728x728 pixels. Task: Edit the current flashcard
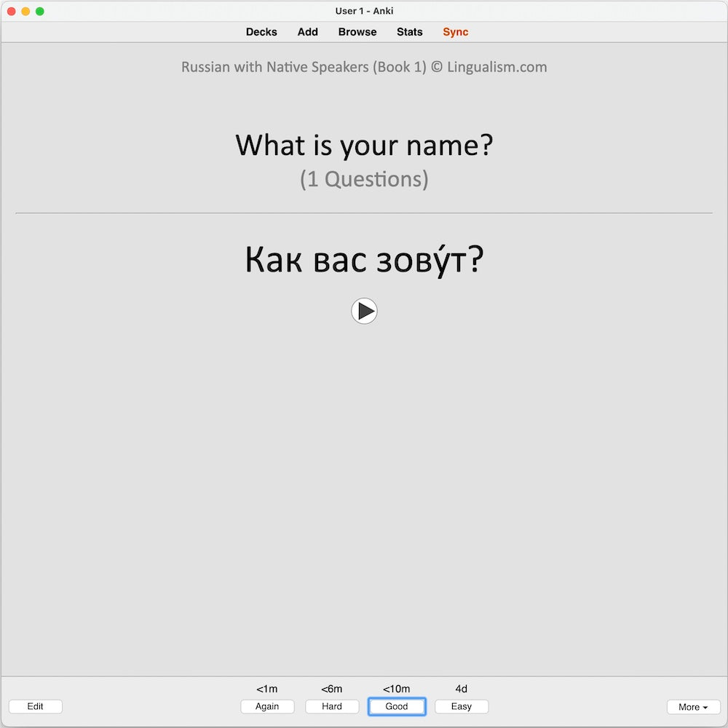pyautogui.click(x=35, y=706)
